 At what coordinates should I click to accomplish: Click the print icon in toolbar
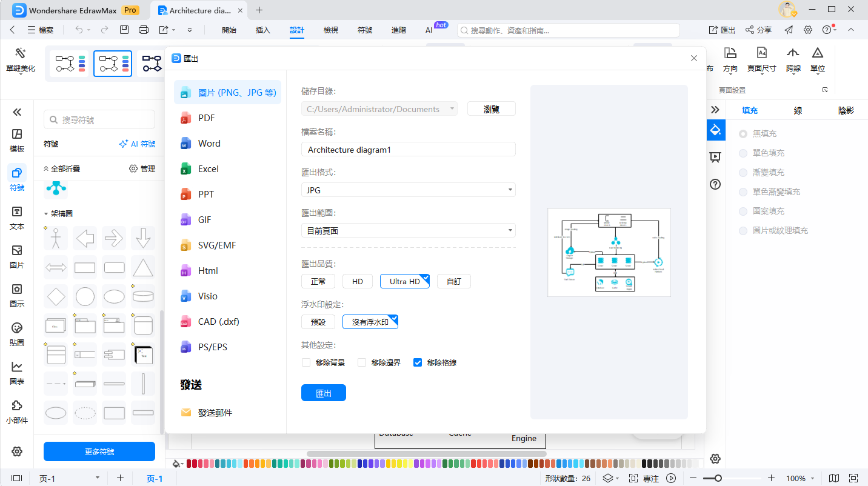144,30
